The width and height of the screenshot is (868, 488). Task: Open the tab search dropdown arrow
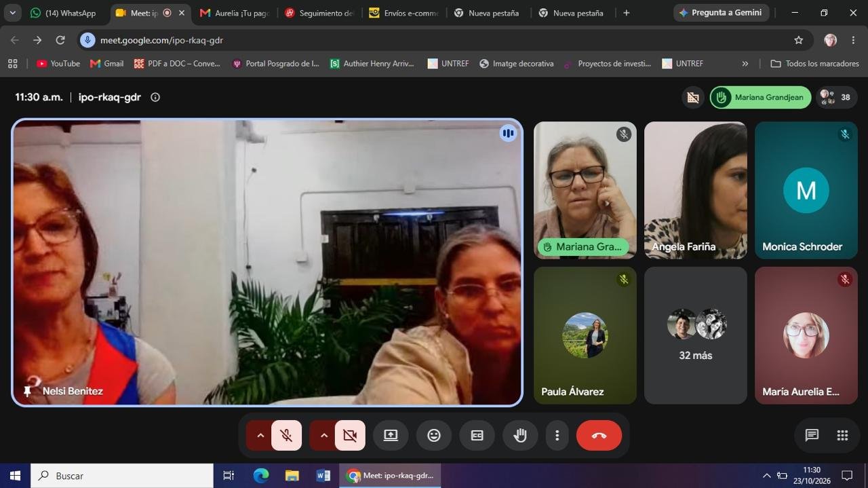[12, 13]
